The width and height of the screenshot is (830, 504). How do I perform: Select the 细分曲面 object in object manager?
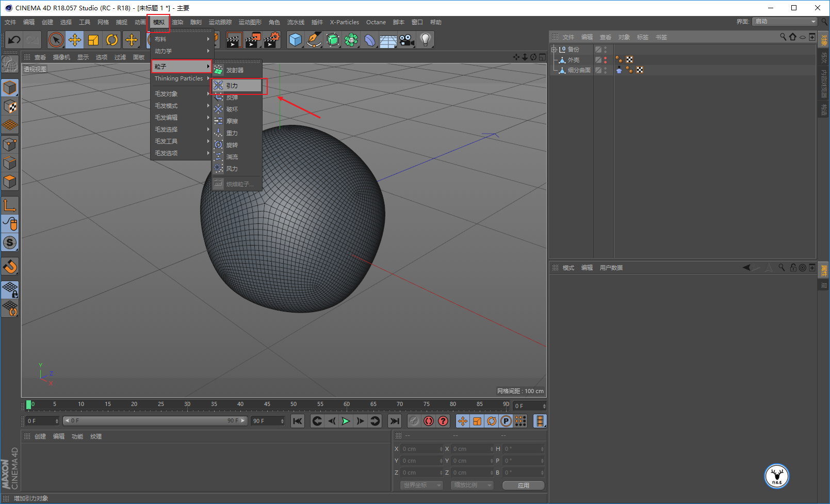(579, 70)
